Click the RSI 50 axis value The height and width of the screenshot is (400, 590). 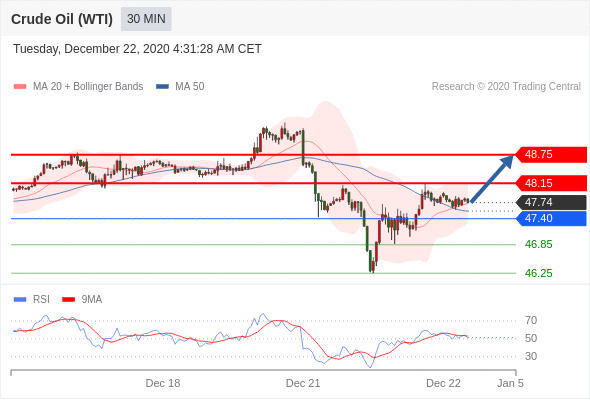[x=531, y=338]
